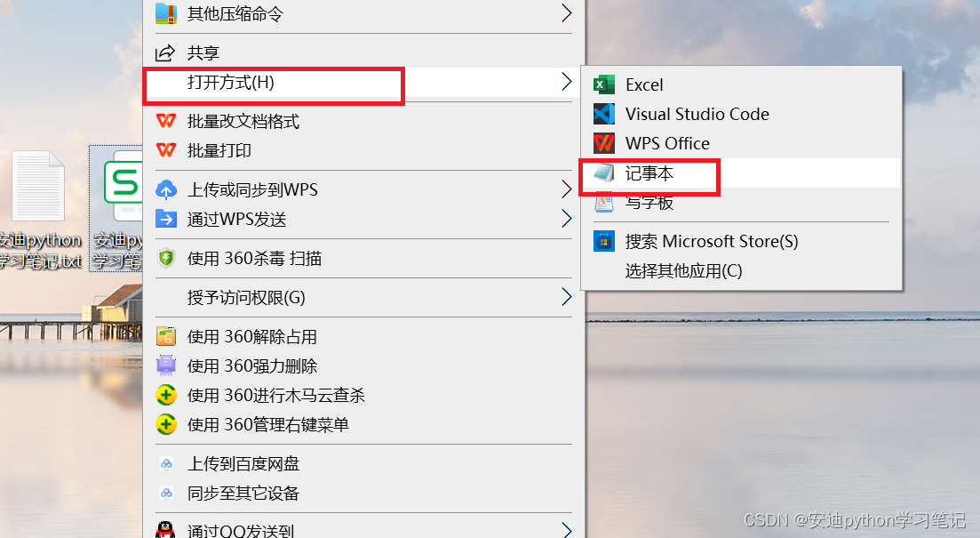Click the 360 shield icon for virus scan
Image resolution: width=980 pixels, height=538 pixels.
[165, 258]
